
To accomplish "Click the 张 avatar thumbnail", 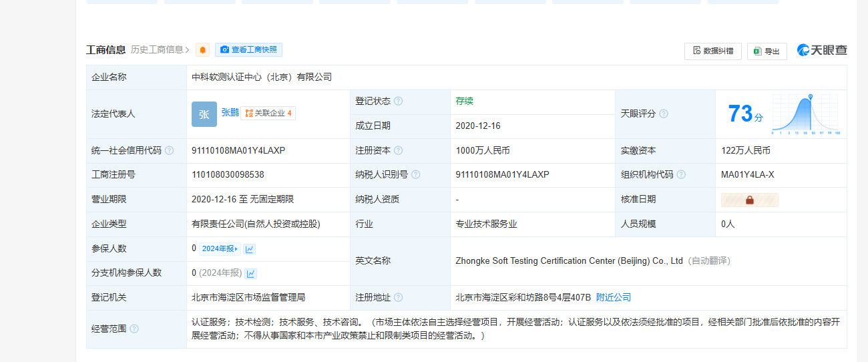I will pos(204,114).
